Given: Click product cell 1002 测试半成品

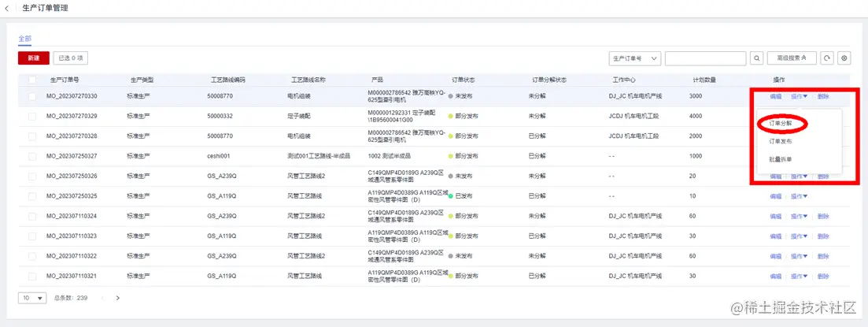Looking at the screenshot, I should [x=389, y=156].
